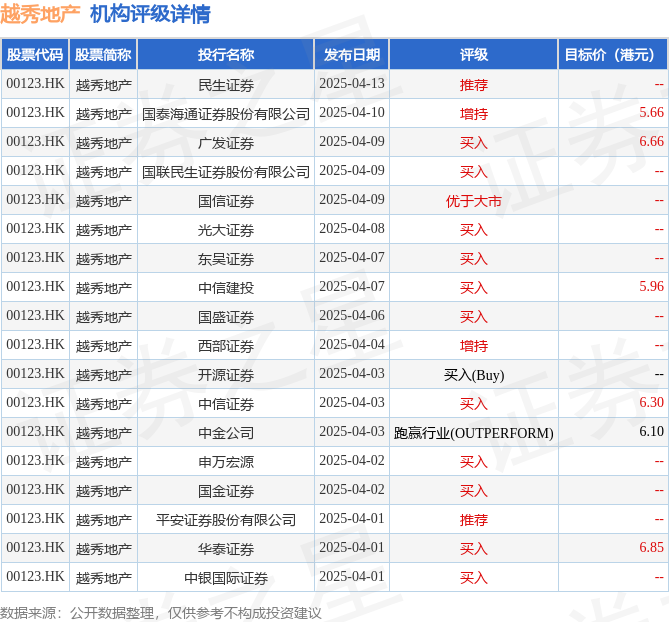
Task: Click the date 2025-04-08
Action: coord(352,229)
